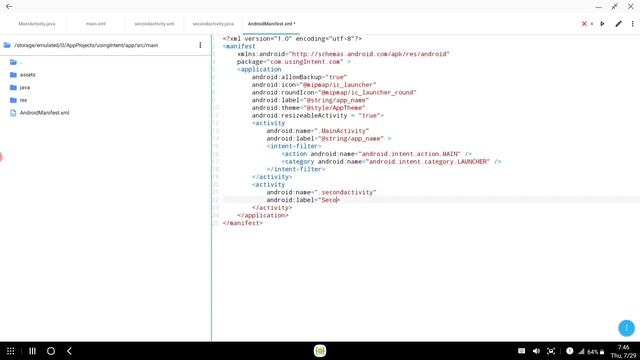Viewport: 640px width, 360px height.
Task: Open the editor overflow menu
Action: click(633, 24)
